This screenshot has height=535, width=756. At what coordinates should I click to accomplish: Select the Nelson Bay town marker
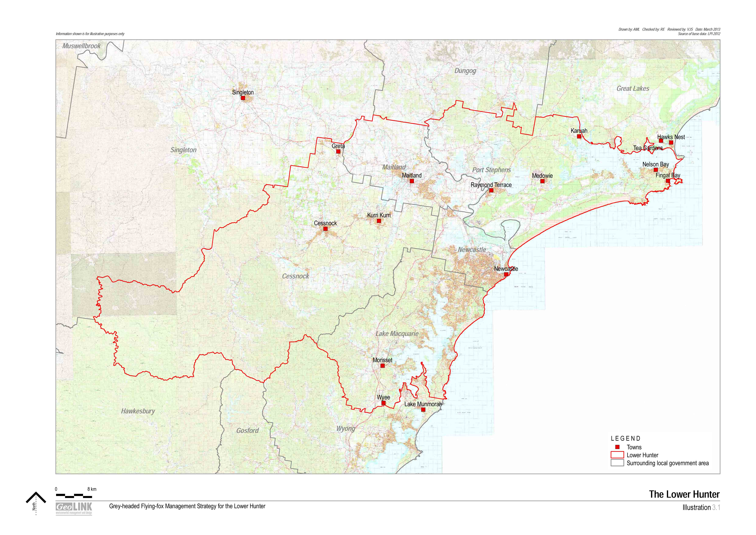[656, 170]
